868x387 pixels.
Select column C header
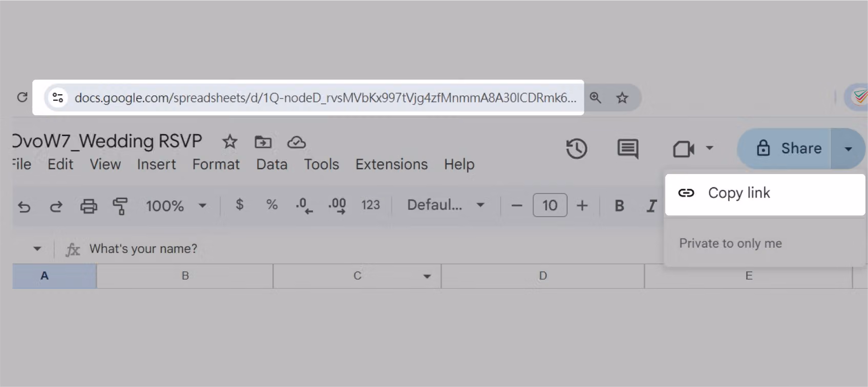click(357, 276)
